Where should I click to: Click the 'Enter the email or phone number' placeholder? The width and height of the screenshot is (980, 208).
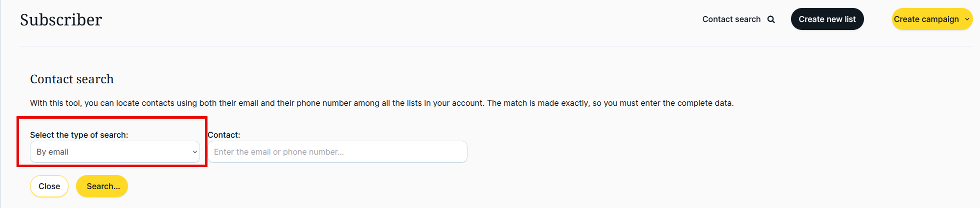pos(279,152)
